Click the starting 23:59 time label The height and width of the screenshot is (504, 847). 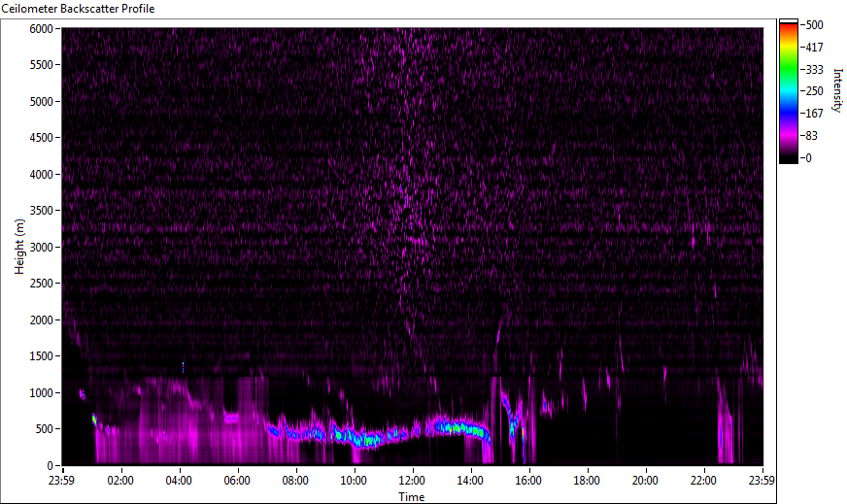[61, 481]
